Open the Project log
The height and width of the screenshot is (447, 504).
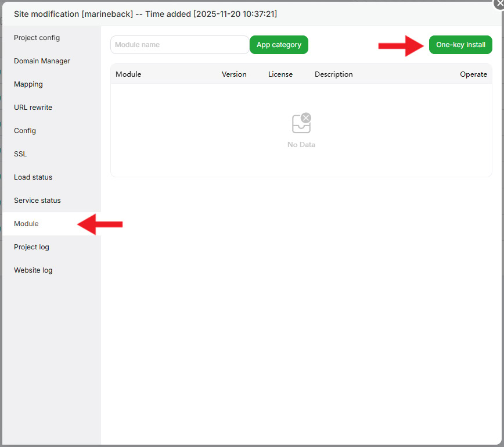point(31,246)
